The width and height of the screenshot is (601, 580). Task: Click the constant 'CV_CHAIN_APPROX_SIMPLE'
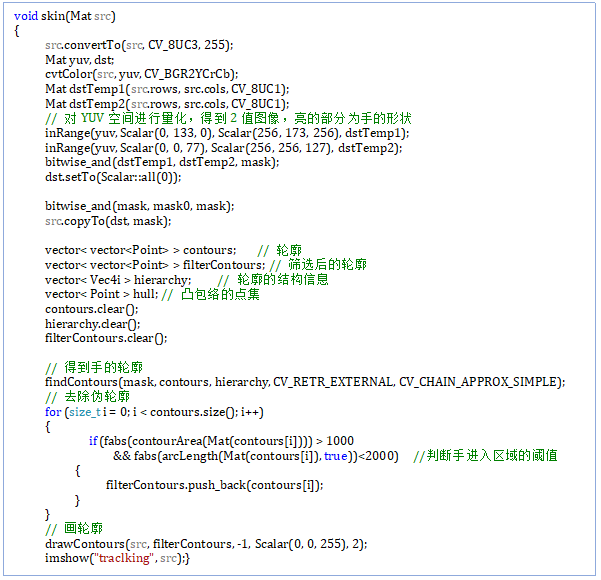coord(478,382)
